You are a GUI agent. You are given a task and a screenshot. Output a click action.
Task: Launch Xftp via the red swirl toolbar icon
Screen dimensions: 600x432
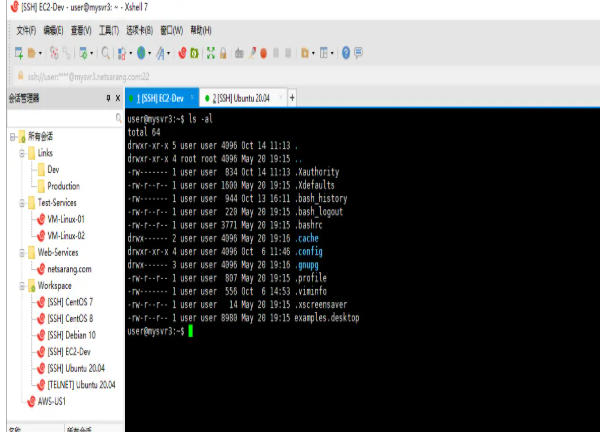click(x=183, y=53)
